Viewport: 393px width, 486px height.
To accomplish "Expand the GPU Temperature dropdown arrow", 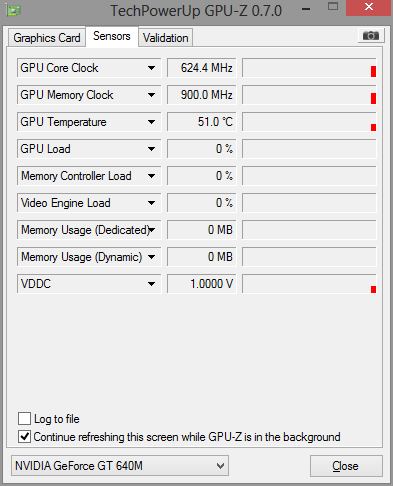I will pyautogui.click(x=151, y=122).
